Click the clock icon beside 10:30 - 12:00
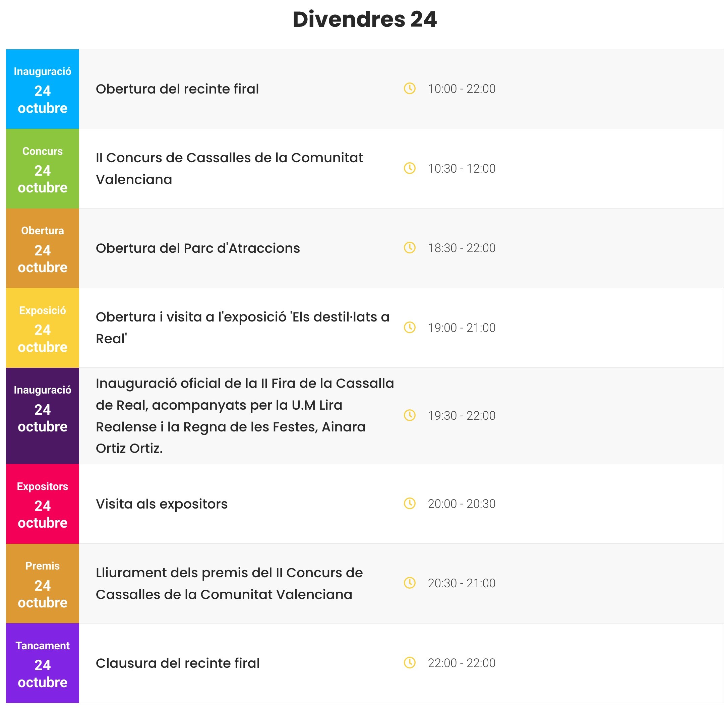This screenshot has width=728, height=708. pyautogui.click(x=409, y=168)
